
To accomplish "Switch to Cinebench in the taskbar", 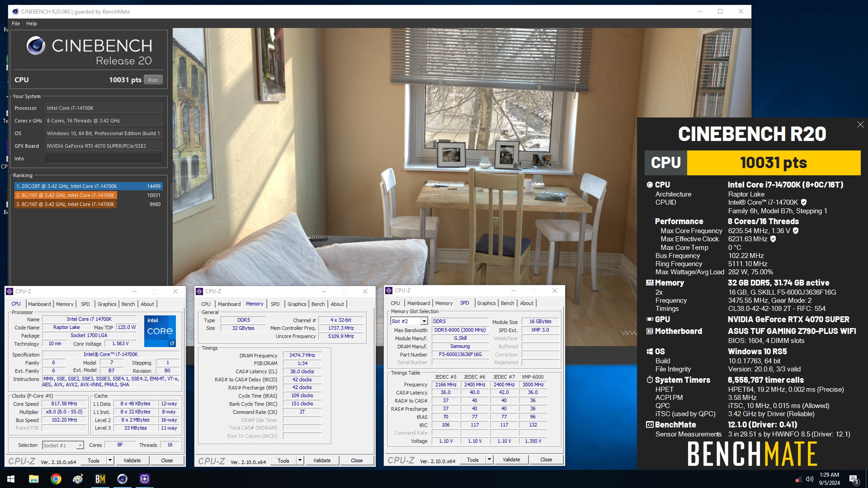I will [123, 479].
